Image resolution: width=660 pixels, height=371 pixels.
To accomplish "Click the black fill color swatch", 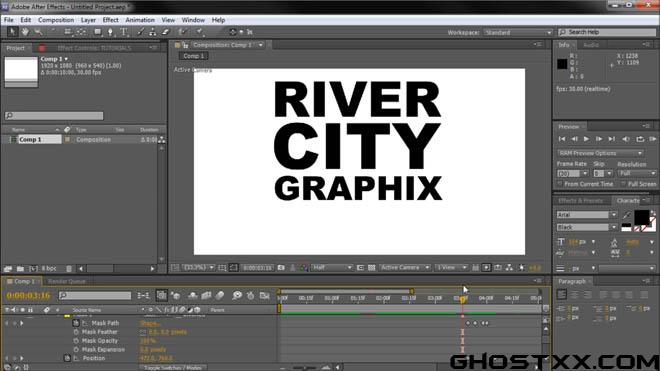I will (641, 217).
